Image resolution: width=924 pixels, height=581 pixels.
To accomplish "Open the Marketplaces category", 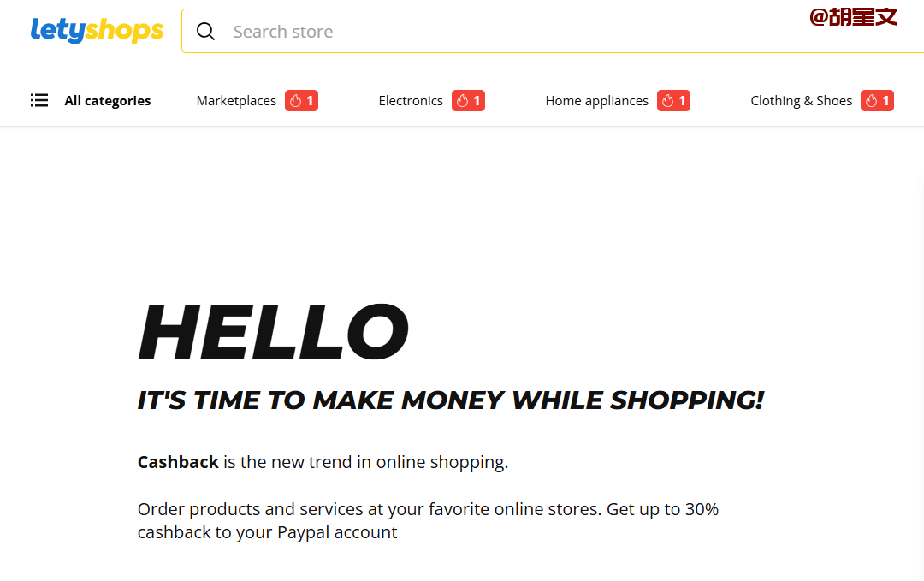I will coord(236,101).
